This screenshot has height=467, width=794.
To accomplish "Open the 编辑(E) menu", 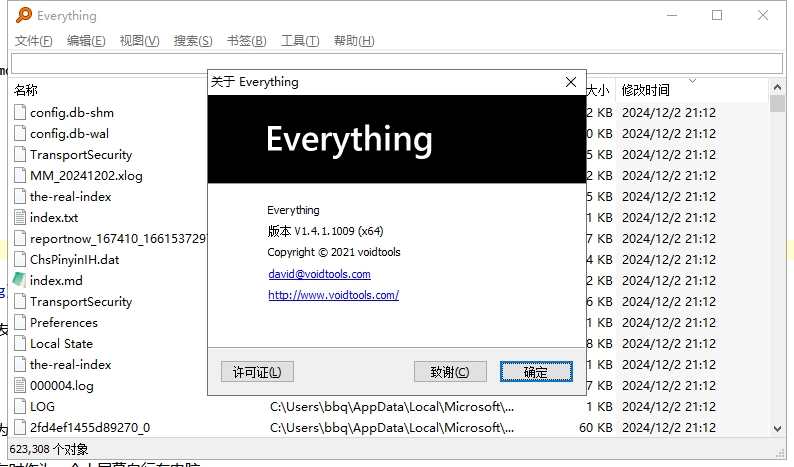I will (x=86, y=41).
